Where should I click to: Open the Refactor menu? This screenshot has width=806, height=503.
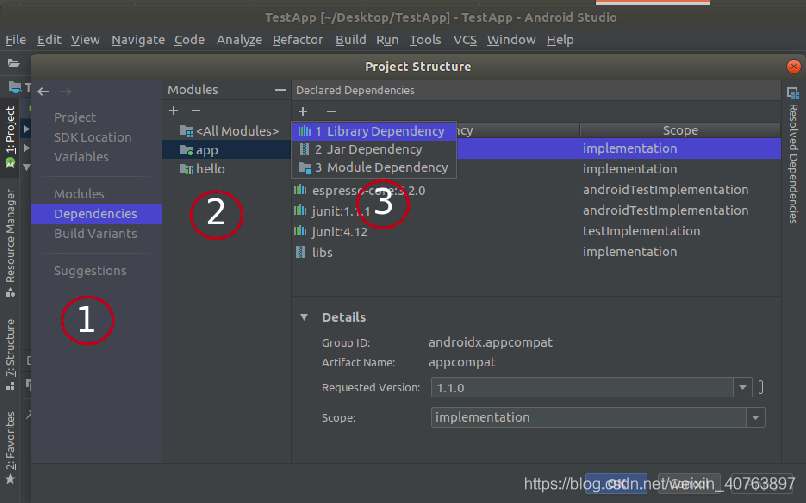pos(298,40)
